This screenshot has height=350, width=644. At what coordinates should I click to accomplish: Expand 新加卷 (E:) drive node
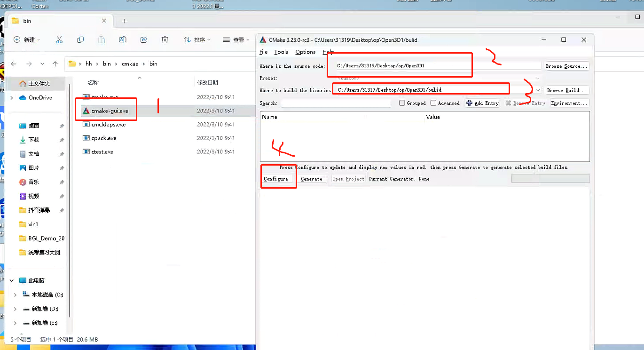16,323
